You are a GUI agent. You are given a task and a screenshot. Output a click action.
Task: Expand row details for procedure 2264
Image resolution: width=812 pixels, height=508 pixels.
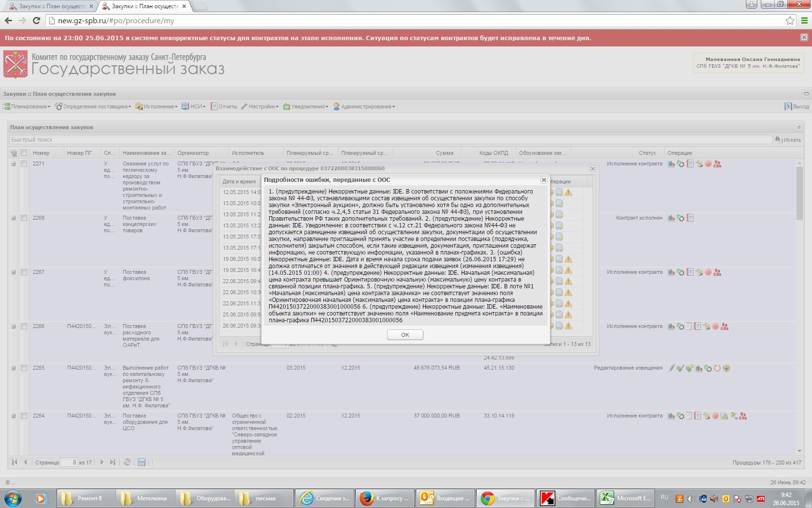(14, 416)
